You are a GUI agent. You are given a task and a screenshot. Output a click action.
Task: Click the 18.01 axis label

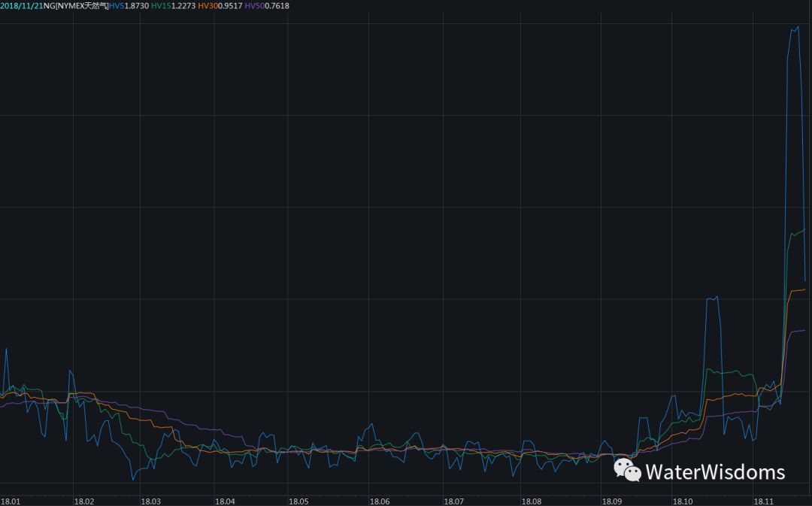[11, 501]
